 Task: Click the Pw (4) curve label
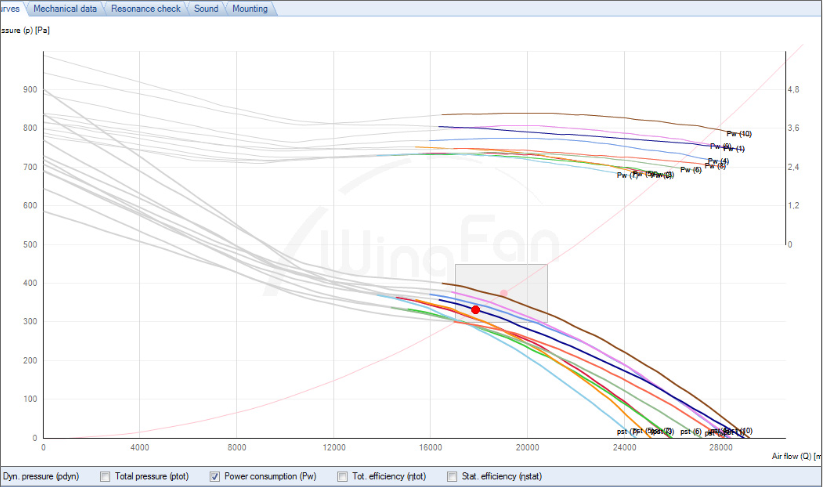[718, 160]
